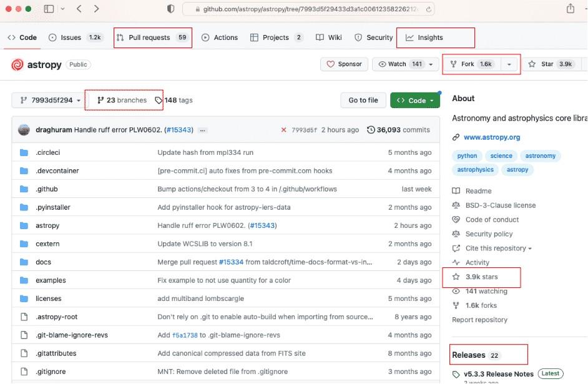Click the astrophysics topic tag
The width and height of the screenshot is (588, 384).
475,169
